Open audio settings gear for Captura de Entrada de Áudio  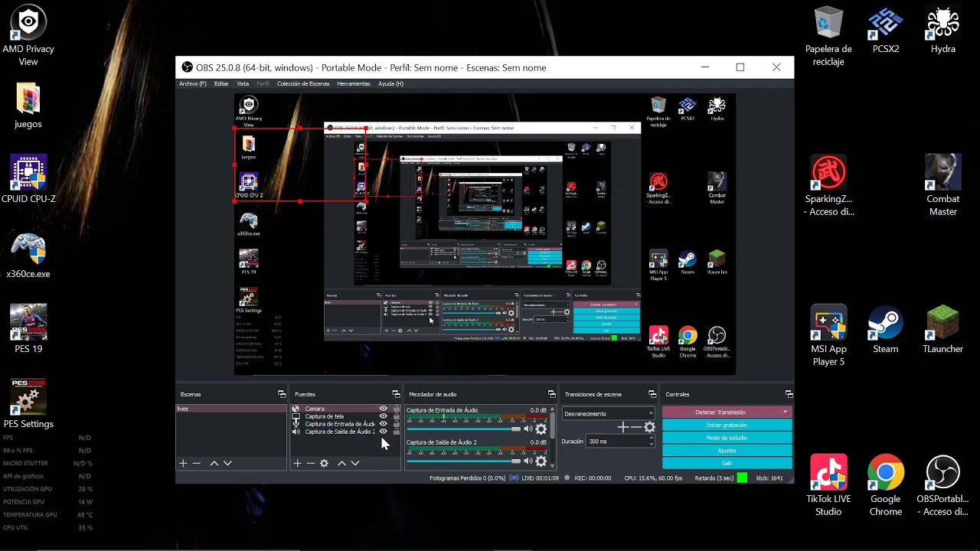[x=541, y=429]
